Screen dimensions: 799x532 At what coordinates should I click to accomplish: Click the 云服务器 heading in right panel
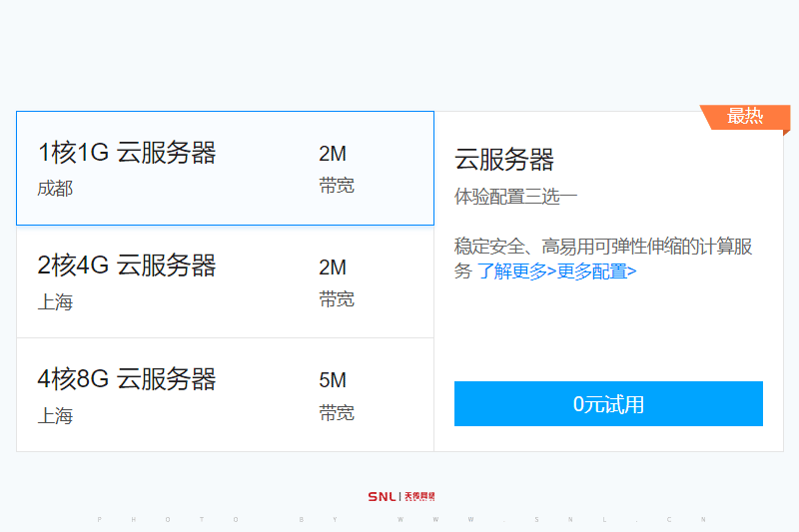(504, 160)
